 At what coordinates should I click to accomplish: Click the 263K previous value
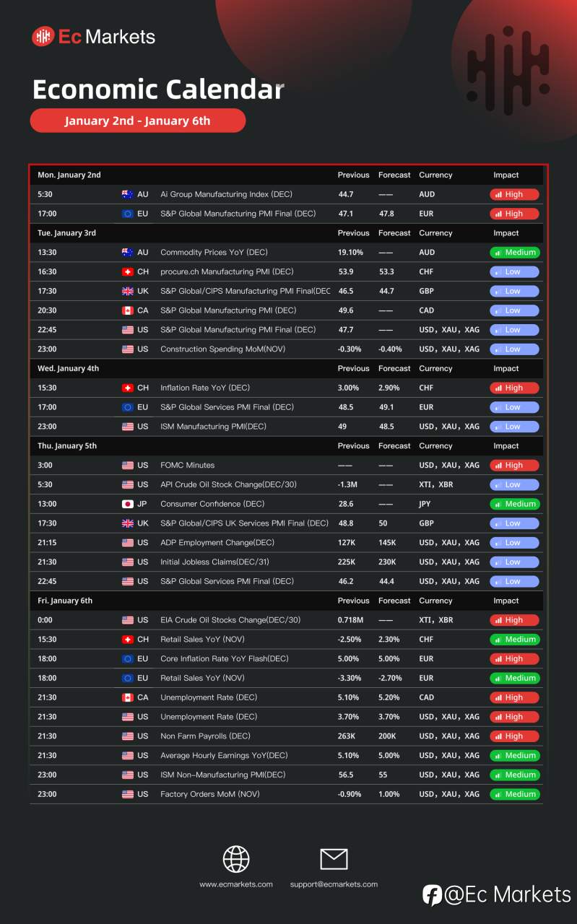[347, 736]
